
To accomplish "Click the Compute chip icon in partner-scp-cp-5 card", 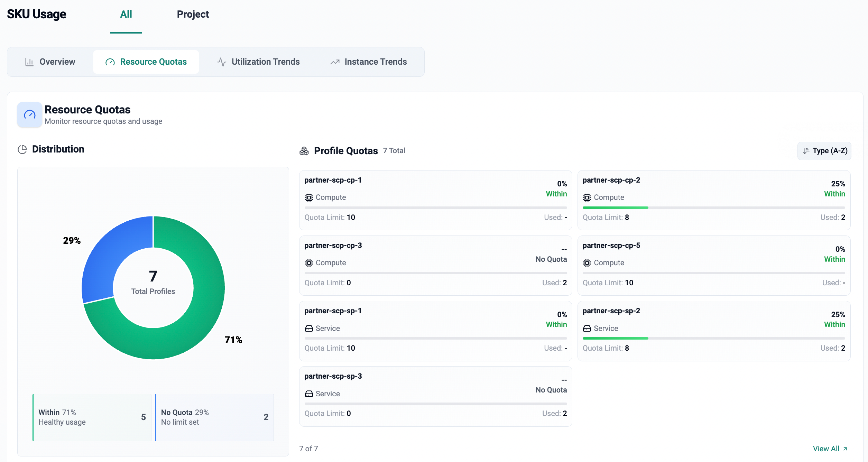I will click(587, 263).
